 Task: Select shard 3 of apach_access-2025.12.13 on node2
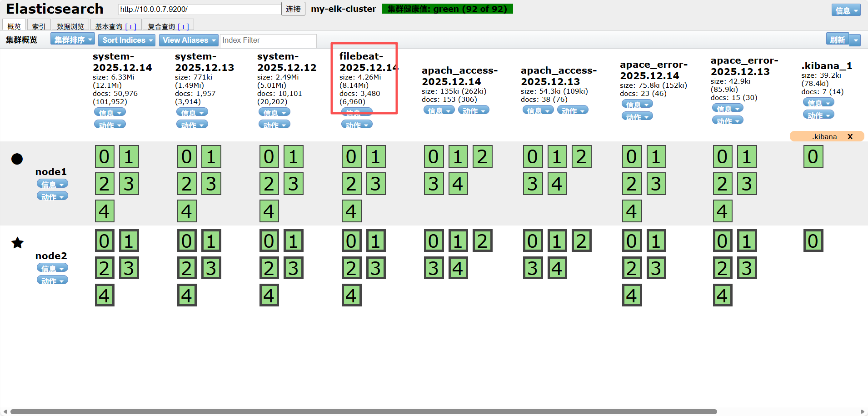[533, 268]
